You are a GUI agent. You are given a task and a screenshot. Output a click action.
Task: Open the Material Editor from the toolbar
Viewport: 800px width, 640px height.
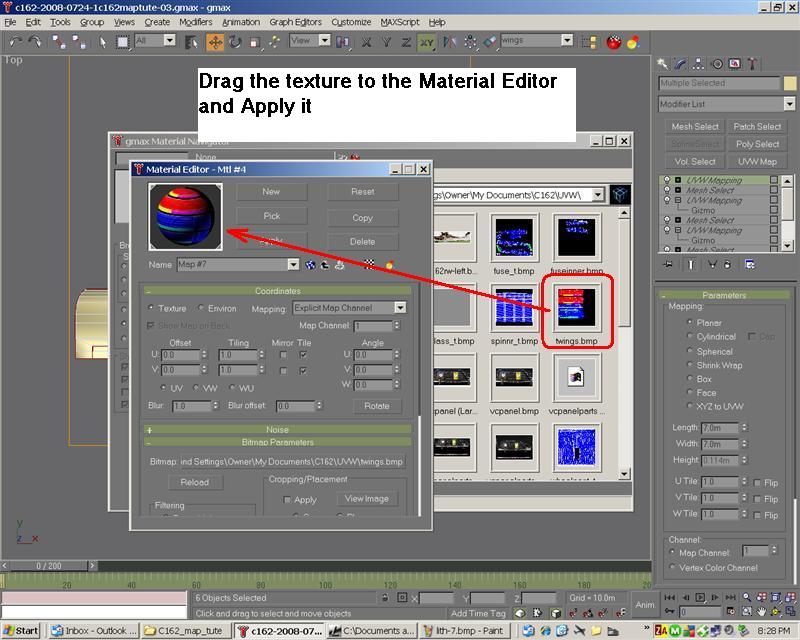tap(613, 42)
